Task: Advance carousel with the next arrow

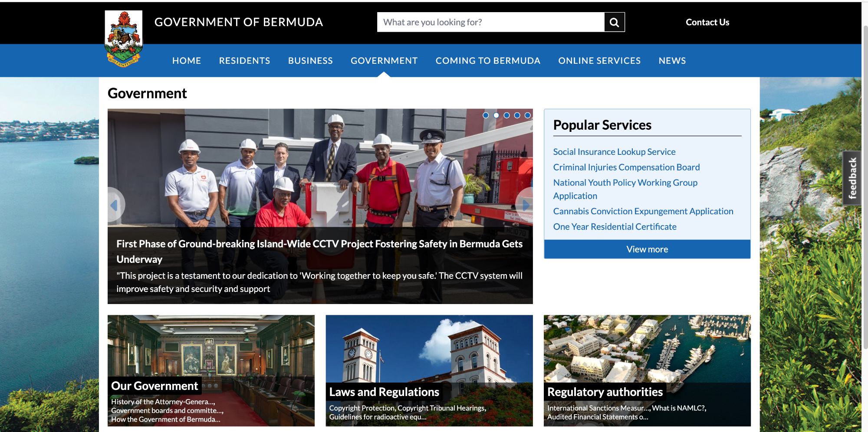Action: [x=525, y=205]
